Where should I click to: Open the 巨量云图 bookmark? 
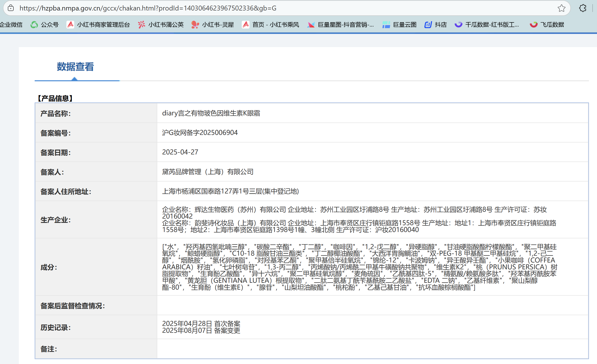tap(399, 25)
